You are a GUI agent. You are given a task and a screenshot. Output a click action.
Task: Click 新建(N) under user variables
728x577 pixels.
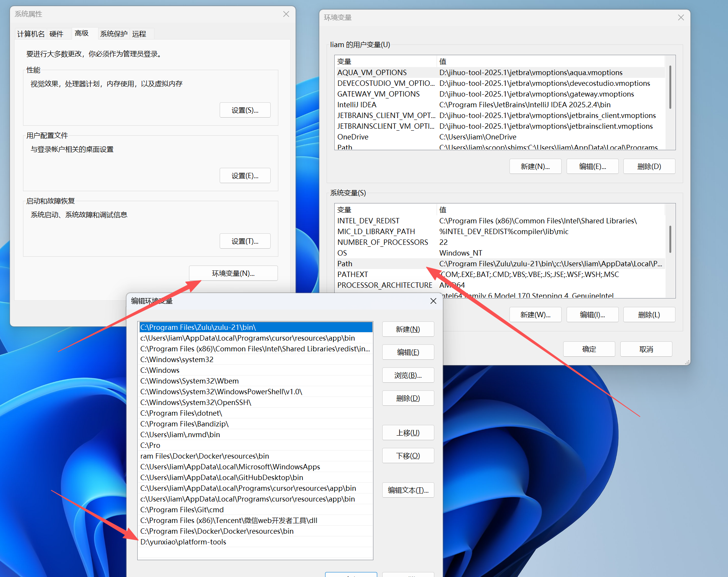click(x=535, y=167)
